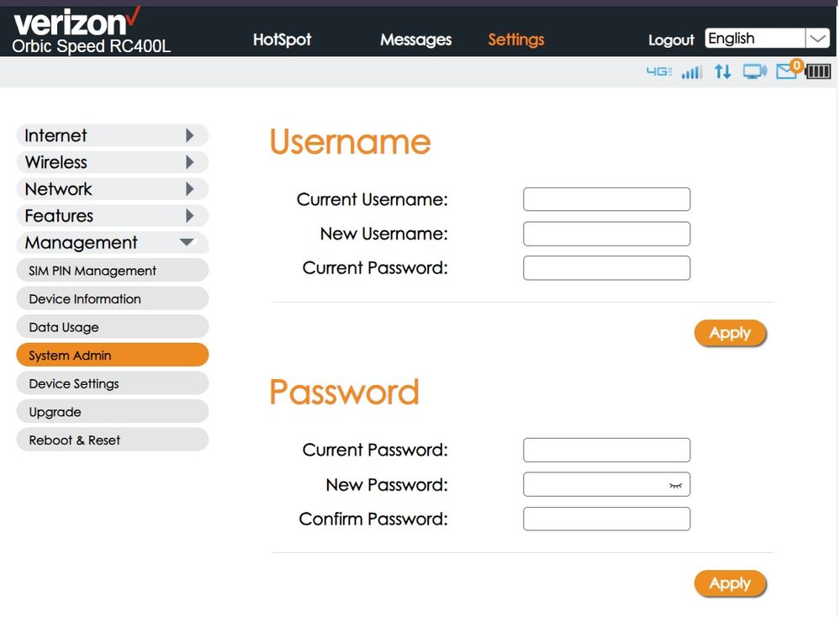This screenshot has height=617, width=840.
Task: Go to the Messages tab
Action: [x=415, y=40]
